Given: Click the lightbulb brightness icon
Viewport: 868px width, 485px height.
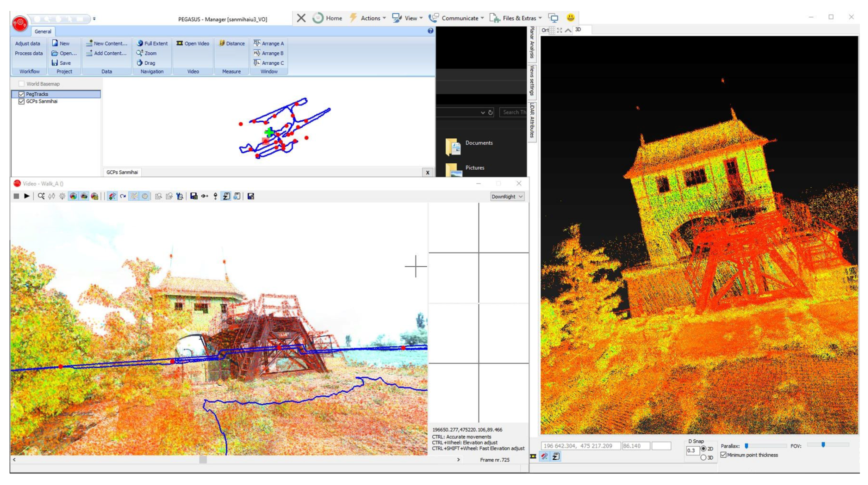Looking at the screenshot, I should 62,196.
